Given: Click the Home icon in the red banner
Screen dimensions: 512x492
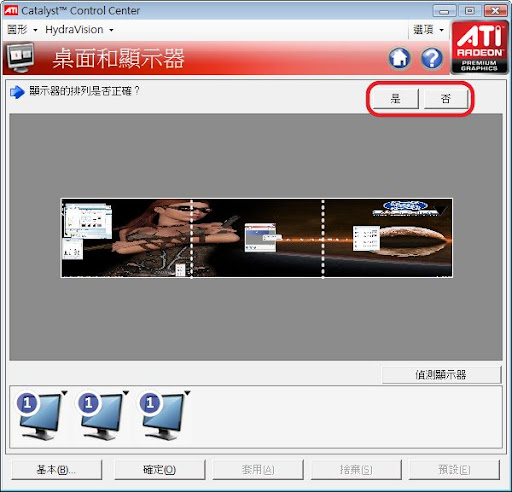Looking at the screenshot, I should (x=399, y=58).
